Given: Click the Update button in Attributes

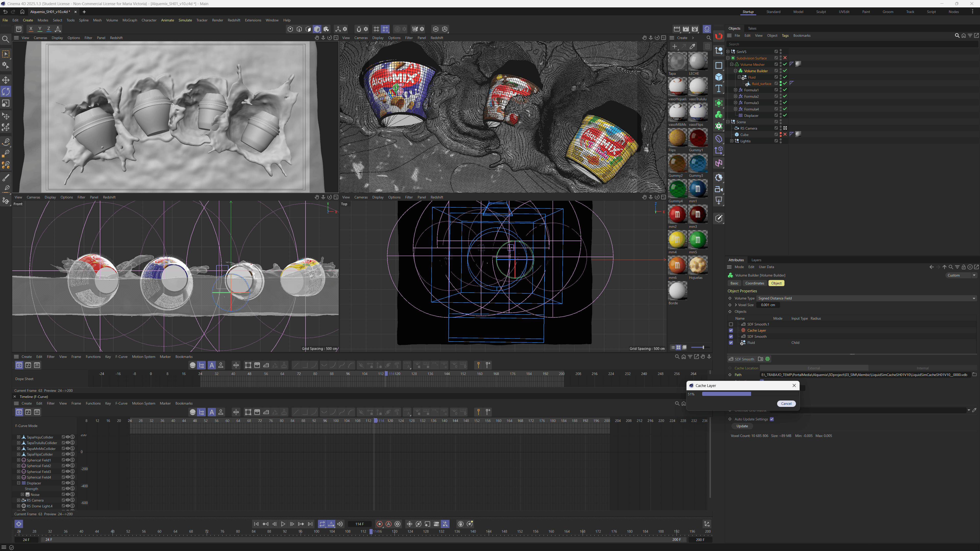Looking at the screenshot, I should click(742, 426).
